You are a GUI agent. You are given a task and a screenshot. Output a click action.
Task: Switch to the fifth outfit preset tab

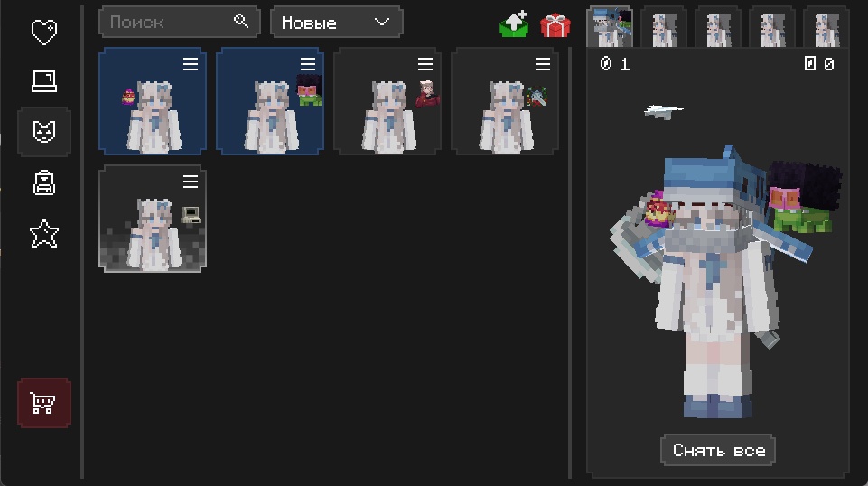click(x=826, y=26)
